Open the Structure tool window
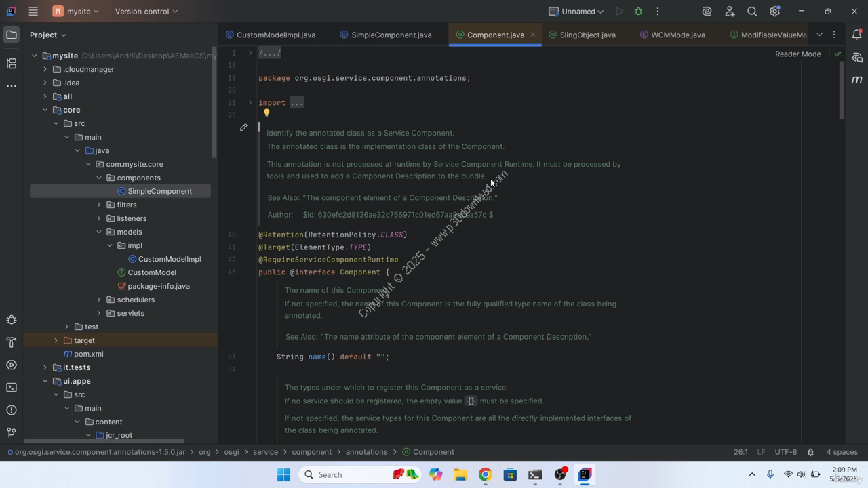The height and width of the screenshot is (488, 868). pos(12,63)
